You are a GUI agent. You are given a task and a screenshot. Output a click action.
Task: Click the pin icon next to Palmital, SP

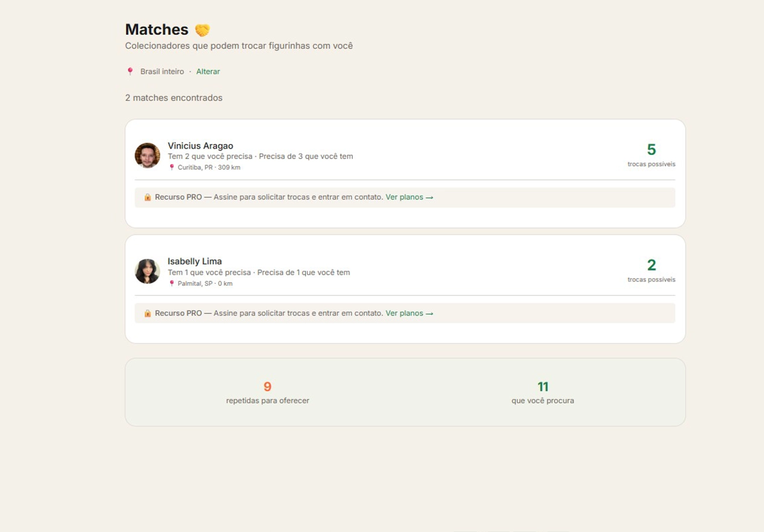click(171, 283)
